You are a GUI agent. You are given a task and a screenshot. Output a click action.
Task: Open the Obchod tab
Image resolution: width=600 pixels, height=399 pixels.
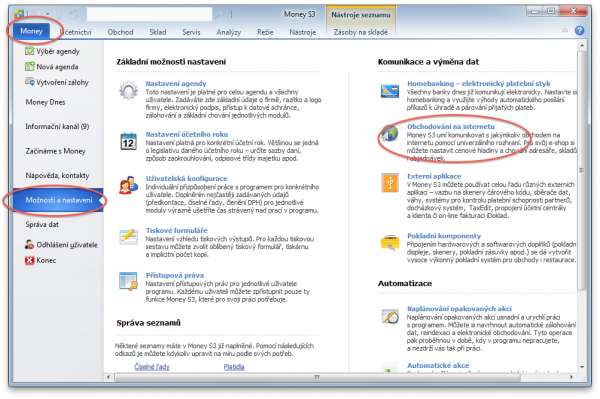tap(120, 32)
